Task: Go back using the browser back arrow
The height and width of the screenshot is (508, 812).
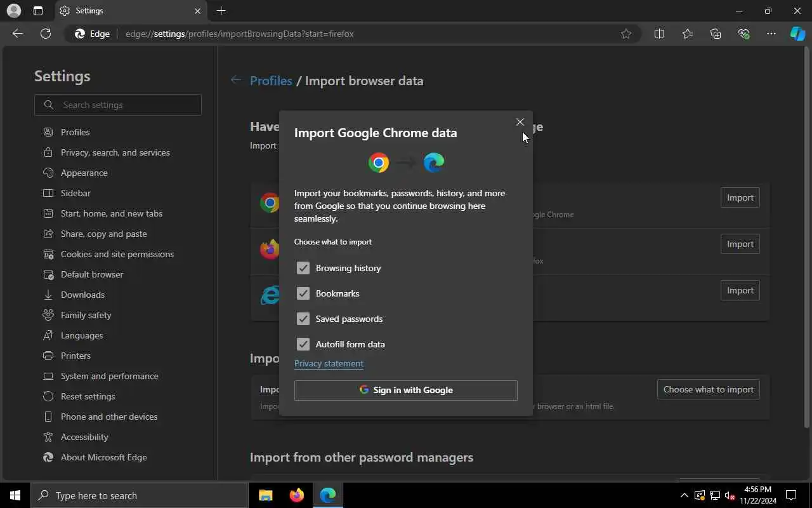Action: click(x=18, y=34)
